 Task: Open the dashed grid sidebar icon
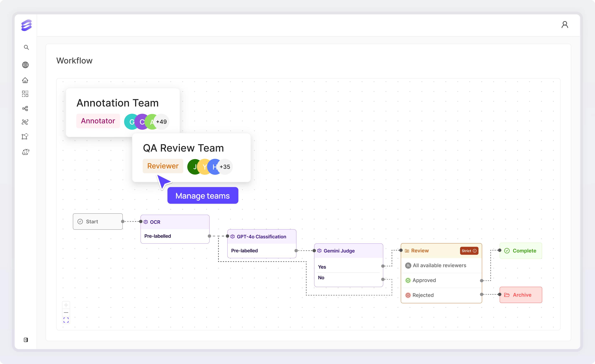coord(25,94)
